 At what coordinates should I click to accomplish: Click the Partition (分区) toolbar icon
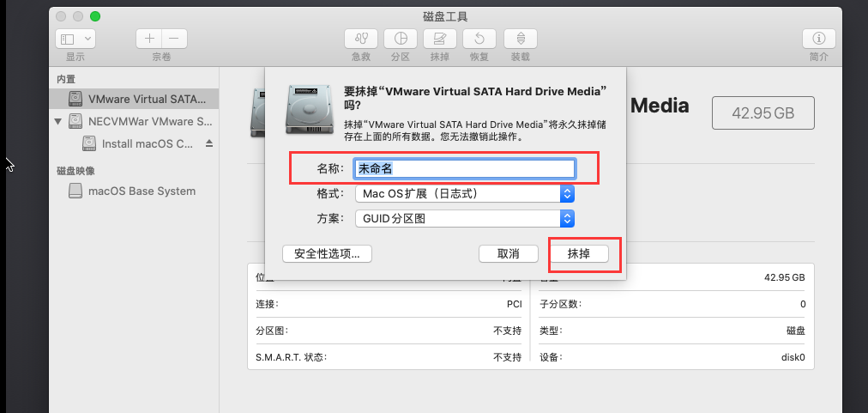click(401, 39)
